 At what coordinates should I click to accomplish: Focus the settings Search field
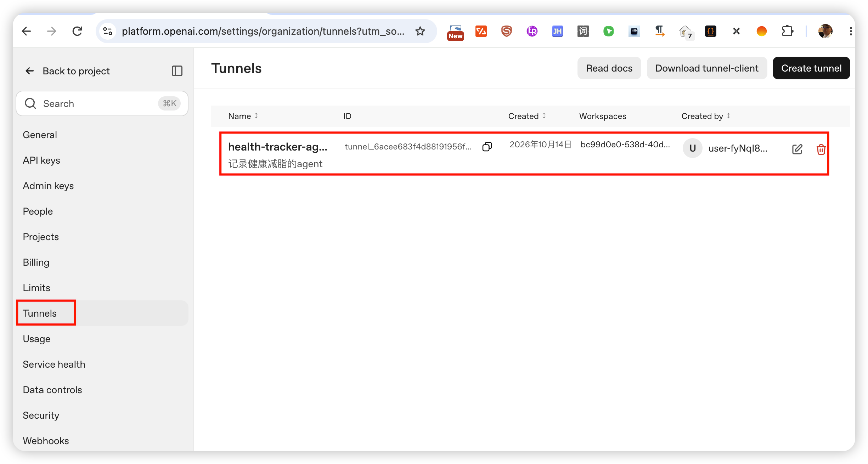click(102, 103)
